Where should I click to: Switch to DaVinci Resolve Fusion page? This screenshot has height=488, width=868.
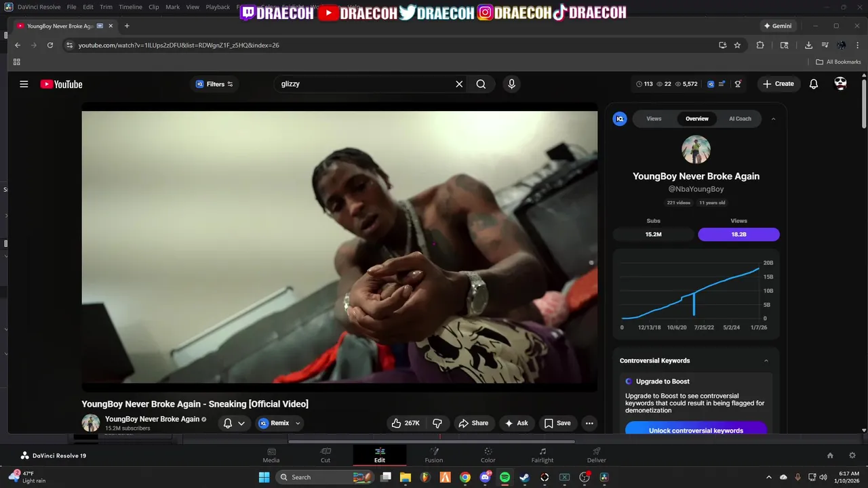434,455
